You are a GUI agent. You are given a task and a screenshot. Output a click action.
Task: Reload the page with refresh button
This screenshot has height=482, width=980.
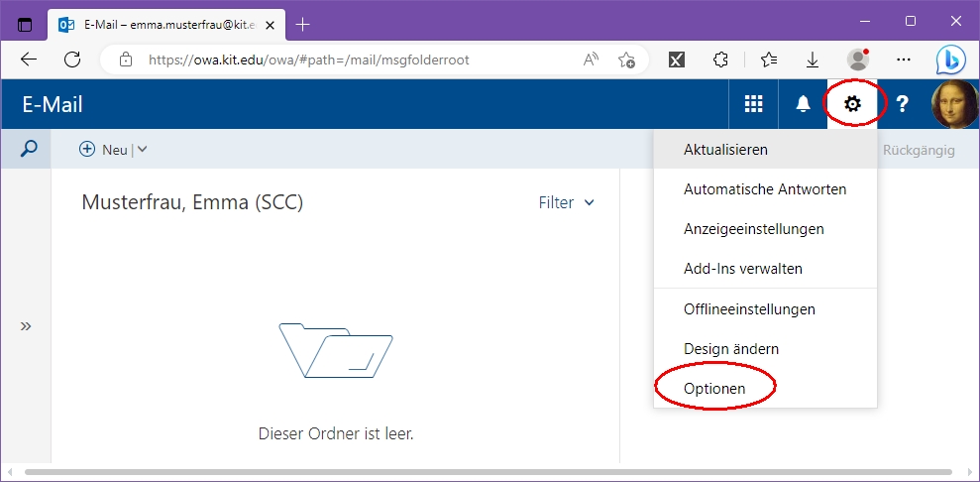72,60
